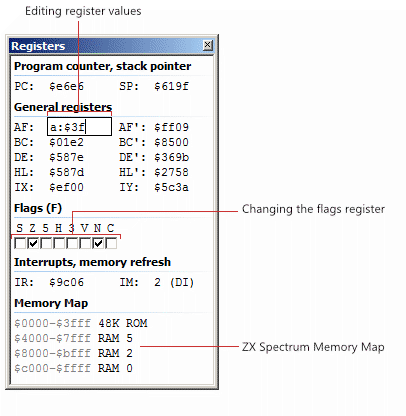
Task: Select the DE value $587e
Action: tap(66, 157)
